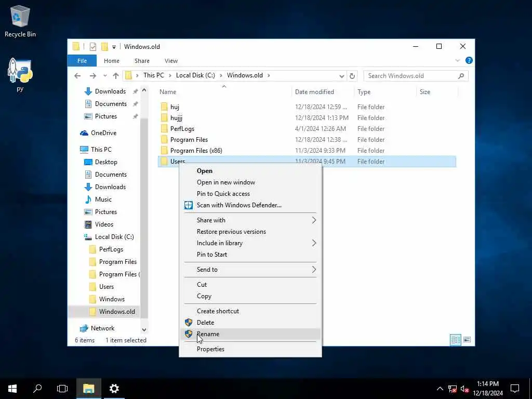Select the PerfLogs folder in file list

[x=307, y=129]
